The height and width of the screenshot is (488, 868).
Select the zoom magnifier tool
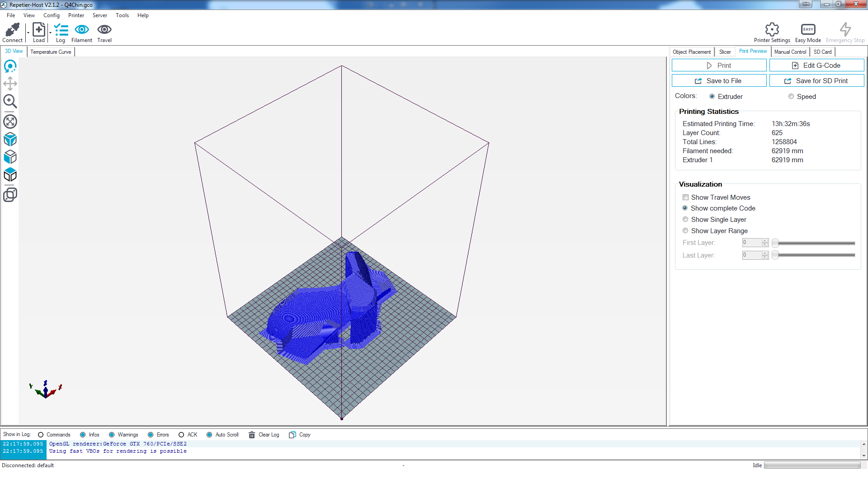coord(10,101)
